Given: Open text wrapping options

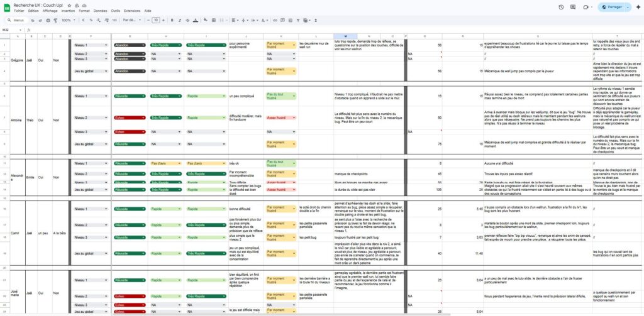Looking at the screenshot, I should point(254,20).
